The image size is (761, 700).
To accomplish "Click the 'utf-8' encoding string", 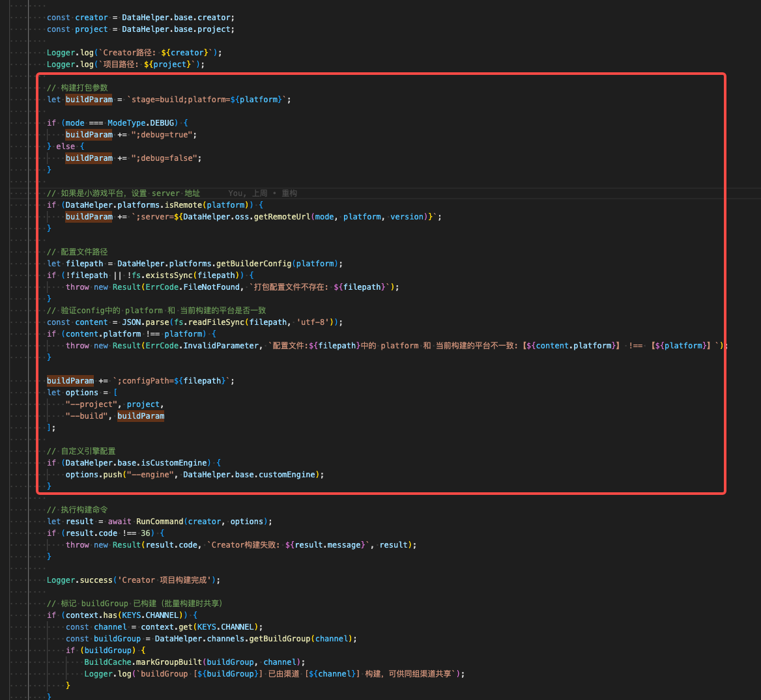I will [317, 322].
